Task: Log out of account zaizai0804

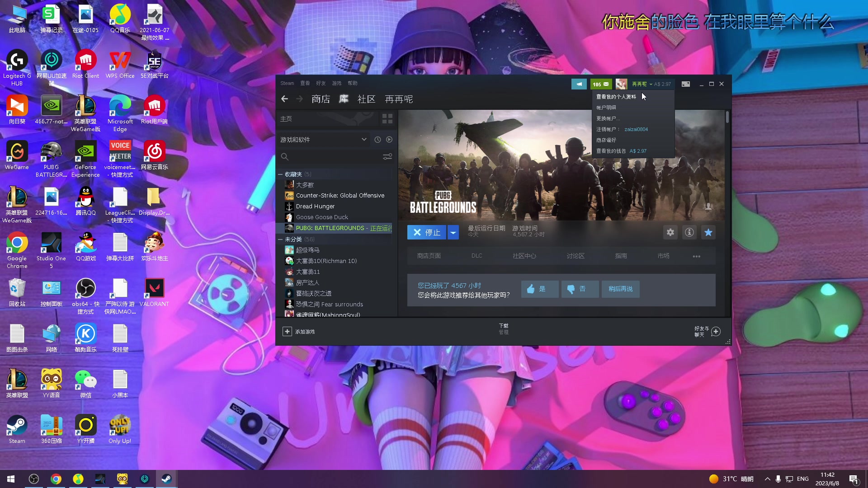Action: 622,129
